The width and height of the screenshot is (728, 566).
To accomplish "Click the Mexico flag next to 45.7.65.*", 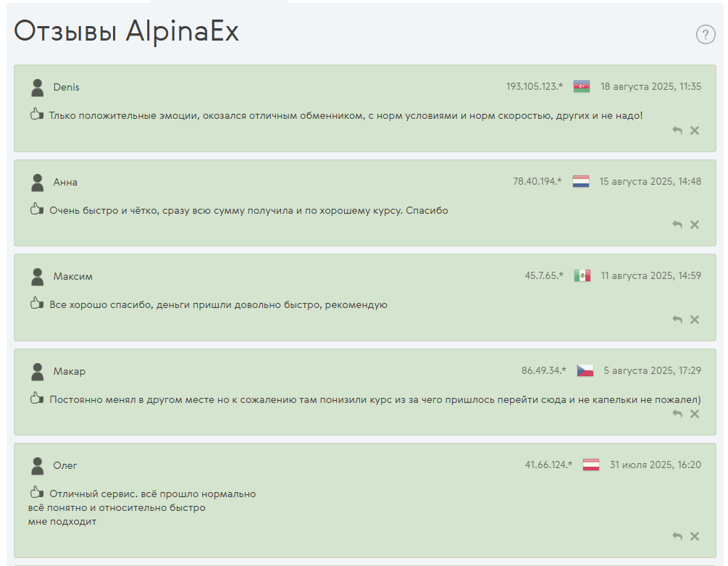I will click(582, 276).
